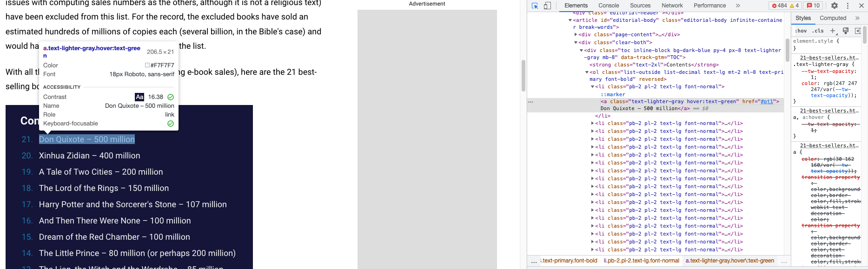Click the Aa contrast sample in the tooltip
The height and width of the screenshot is (269, 868).
pyautogui.click(x=139, y=97)
